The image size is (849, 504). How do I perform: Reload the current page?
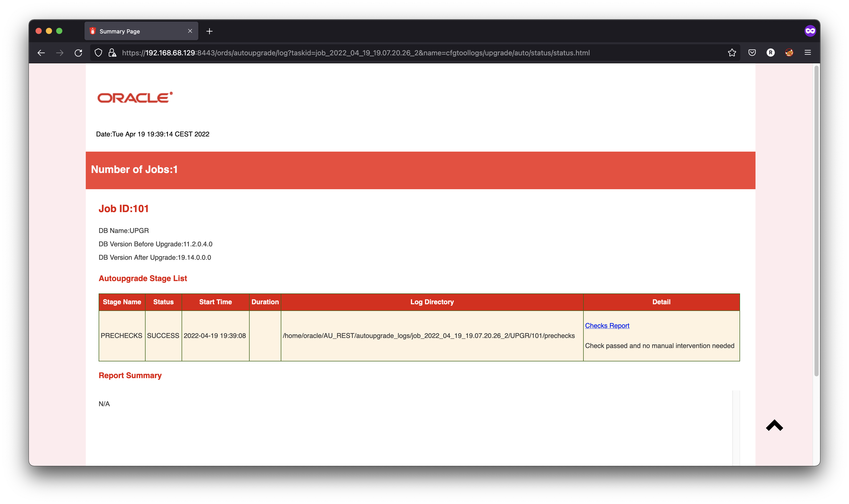click(79, 53)
